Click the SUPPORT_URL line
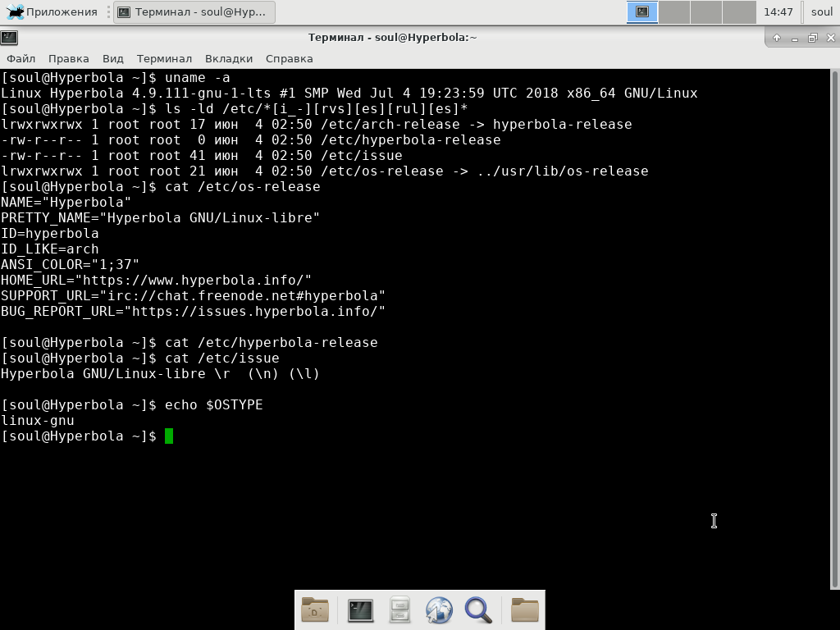This screenshot has height=630, width=840. point(193,295)
